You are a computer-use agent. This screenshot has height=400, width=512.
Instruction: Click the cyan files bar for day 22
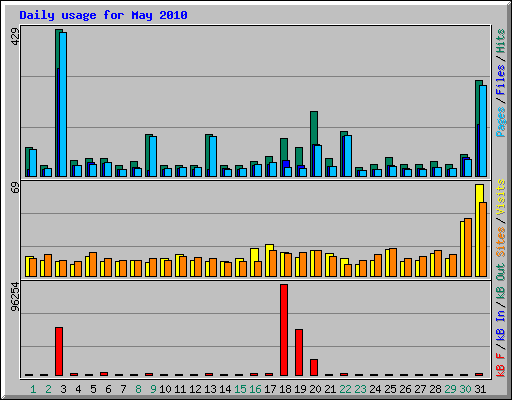click(348, 156)
